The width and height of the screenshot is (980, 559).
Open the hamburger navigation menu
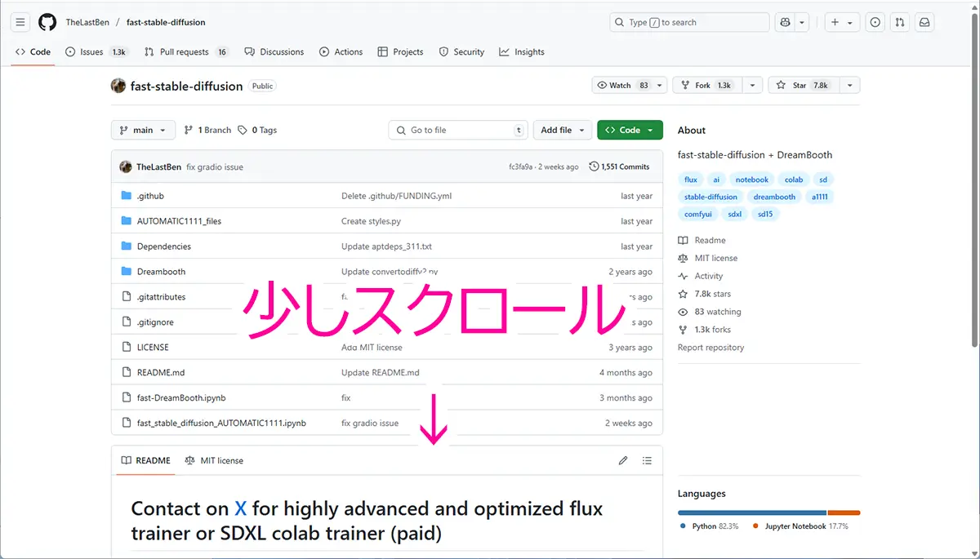pos(20,22)
